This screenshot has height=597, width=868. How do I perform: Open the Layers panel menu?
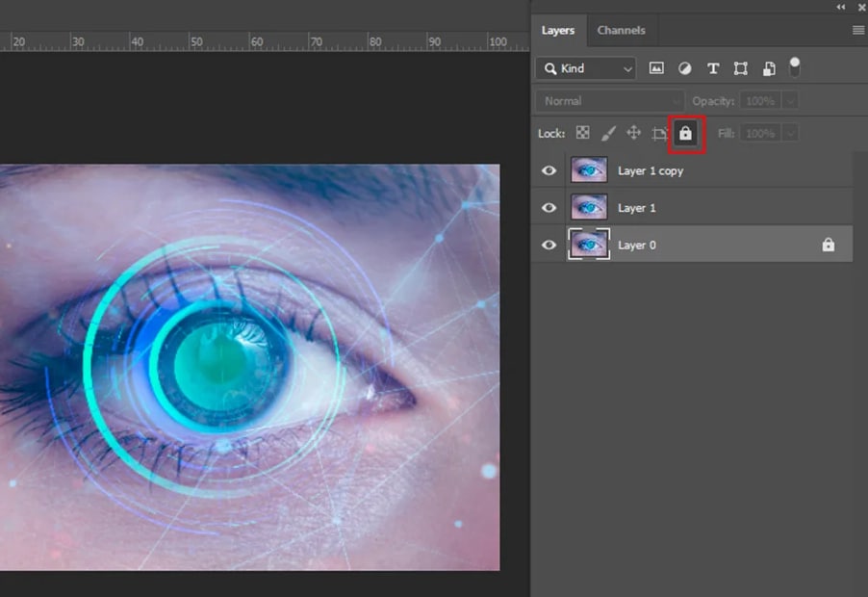point(857,30)
